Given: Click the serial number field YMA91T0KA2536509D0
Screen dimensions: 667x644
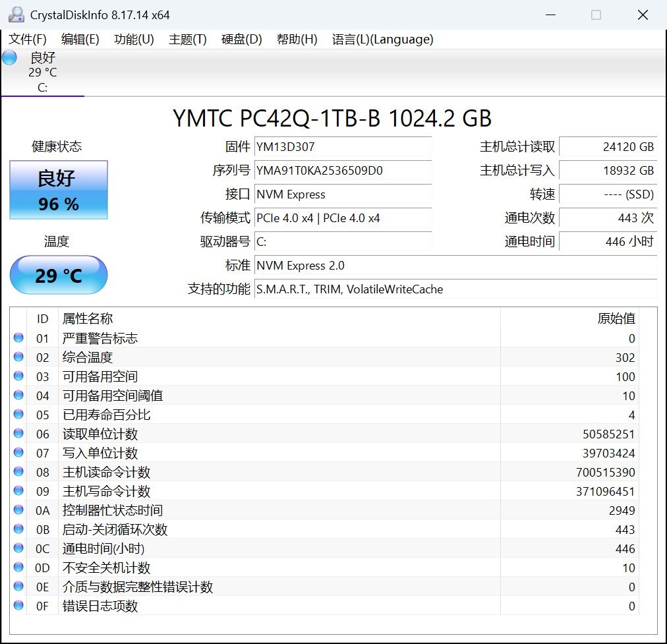Looking at the screenshot, I should (343, 171).
